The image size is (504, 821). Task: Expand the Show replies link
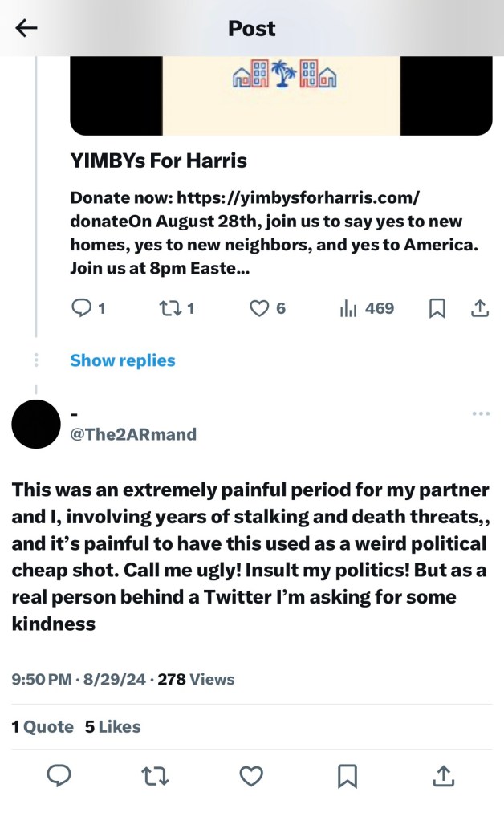(122, 360)
